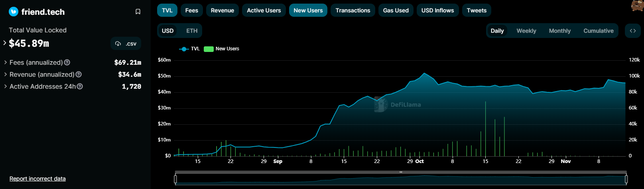Select Monthly grouping

(560, 31)
